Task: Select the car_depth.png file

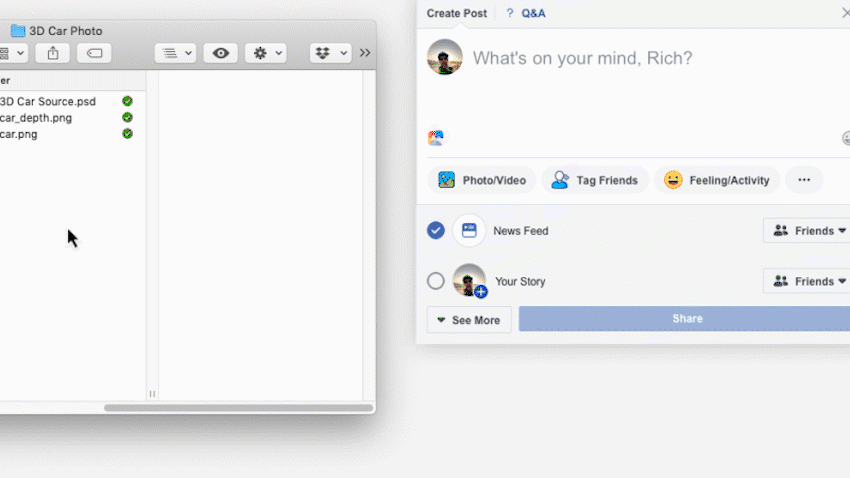Action: (x=36, y=118)
